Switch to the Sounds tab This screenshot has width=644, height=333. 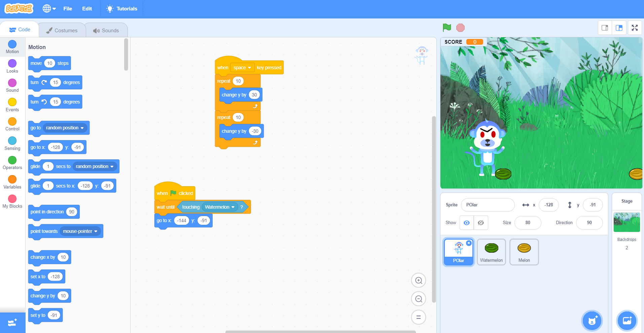tap(106, 30)
